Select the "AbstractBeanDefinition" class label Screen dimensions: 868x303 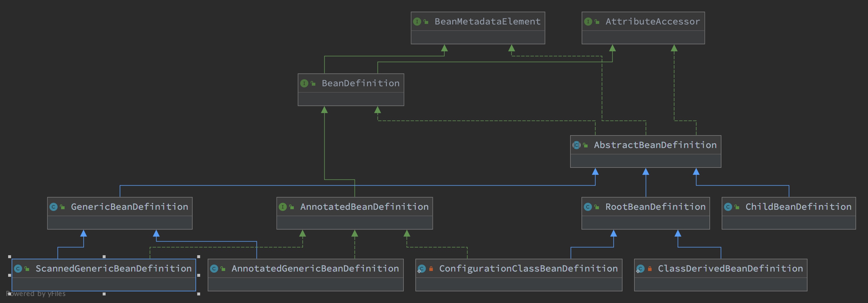[655, 145]
